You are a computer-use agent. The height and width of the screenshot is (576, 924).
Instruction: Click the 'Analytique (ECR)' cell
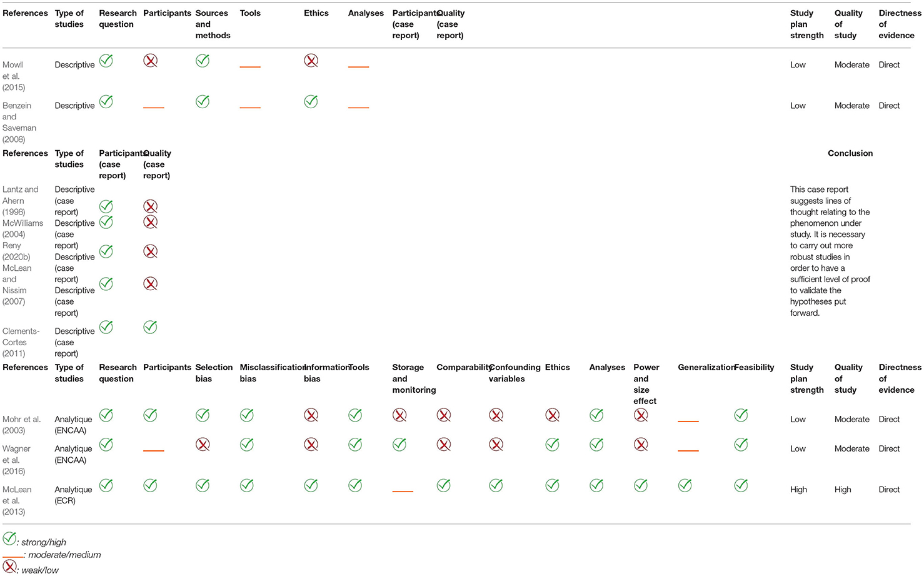pyautogui.click(x=73, y=495)
